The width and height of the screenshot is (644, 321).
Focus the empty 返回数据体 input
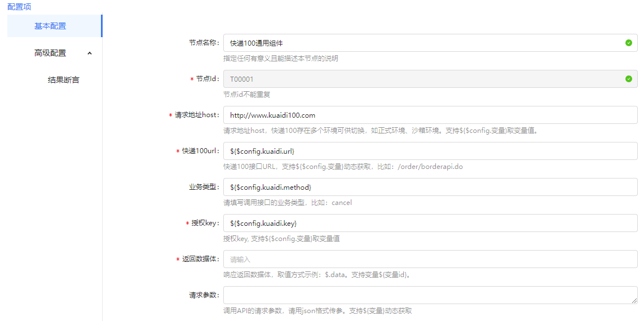430,259
